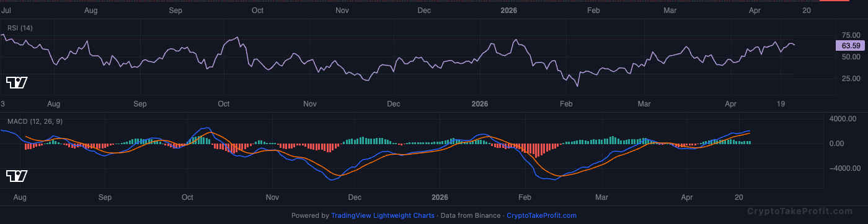Click the Nov label on the MACD time axis
The height and width of the screenshot is (224, 868).
point(272,197)
